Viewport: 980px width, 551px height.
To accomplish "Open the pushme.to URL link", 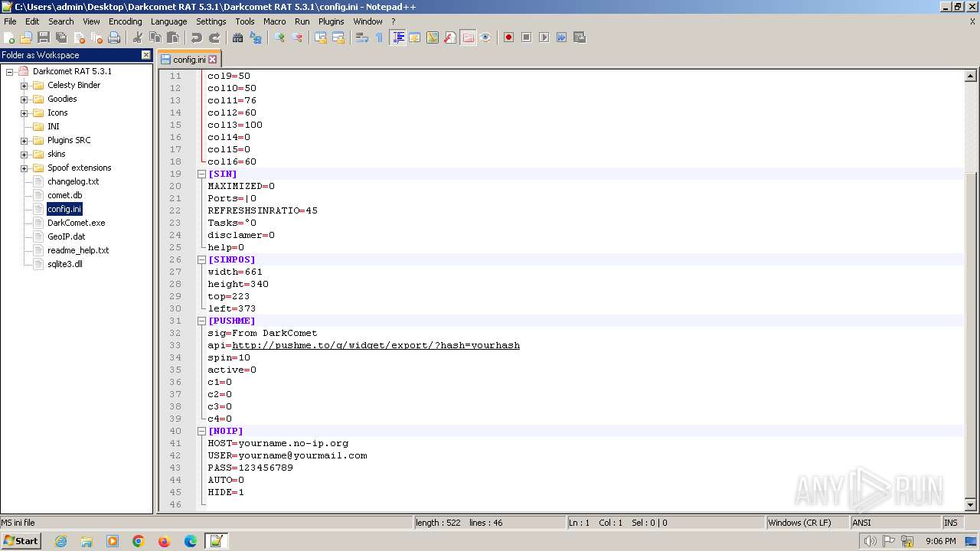I will [x=376, y=345].
